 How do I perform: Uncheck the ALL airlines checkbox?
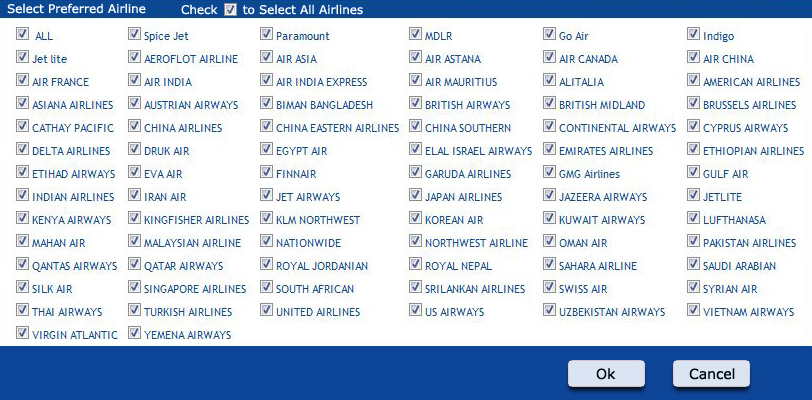coord(22,35)
